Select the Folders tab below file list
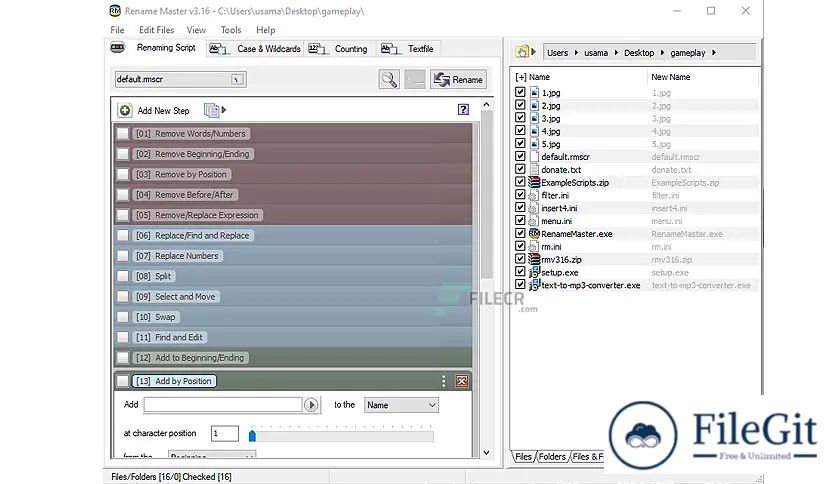 tap(551, 457)
